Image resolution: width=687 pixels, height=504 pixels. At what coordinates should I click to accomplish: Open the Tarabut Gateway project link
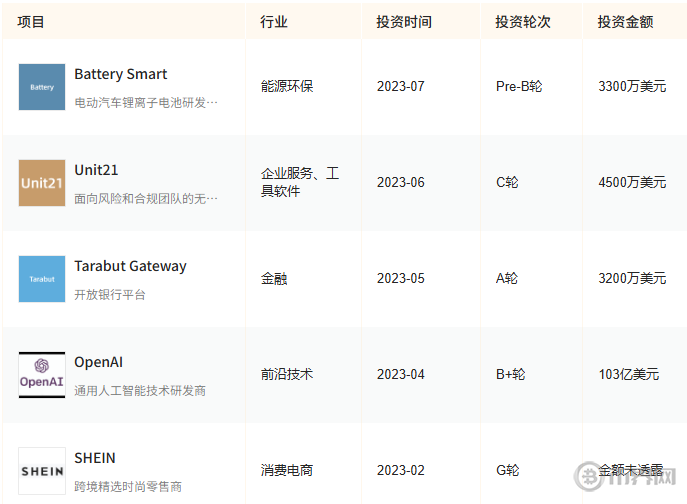[x=130, y=266]
